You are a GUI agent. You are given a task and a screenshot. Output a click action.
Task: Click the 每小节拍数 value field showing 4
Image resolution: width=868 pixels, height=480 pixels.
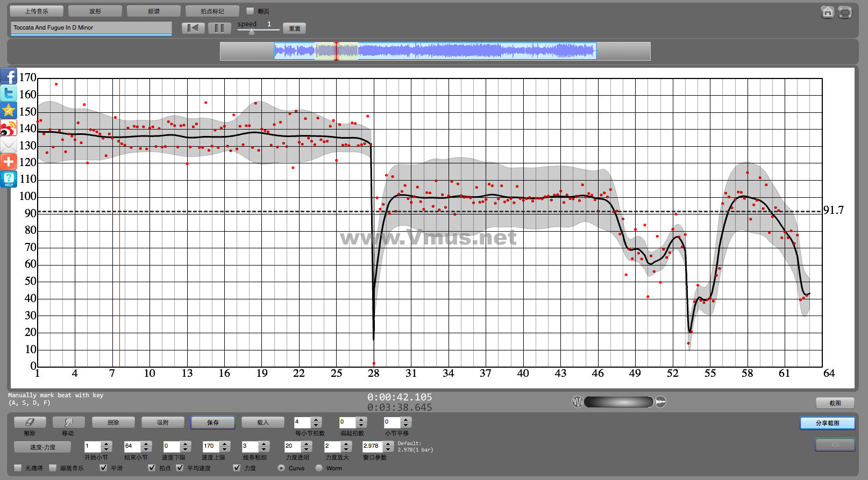point(303,422)
